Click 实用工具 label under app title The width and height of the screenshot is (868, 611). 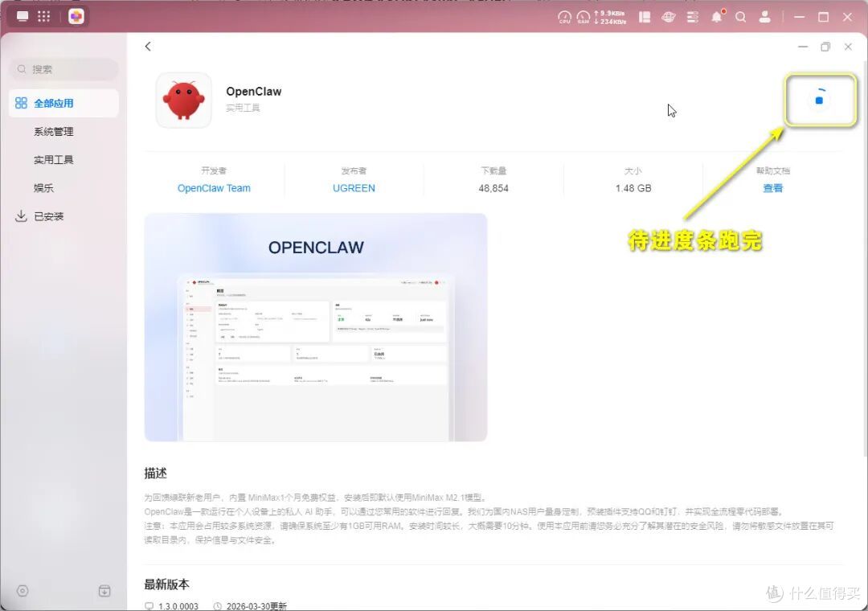(x=243, y=108)
